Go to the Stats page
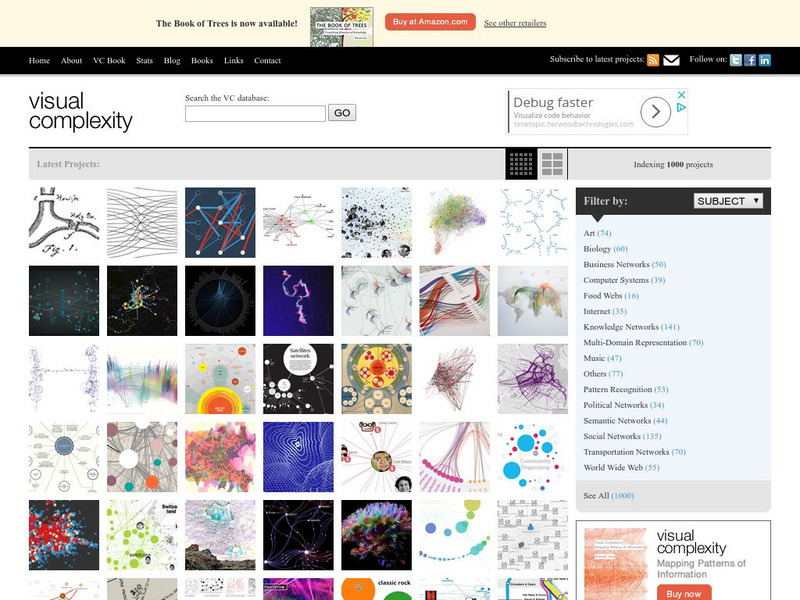The height and width of the screenshot is (600, 800). 144,60
